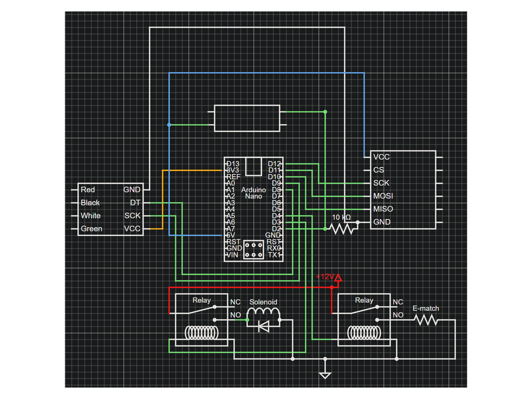This screenshot has height=399, width=532.
Task: Click the White wire label
Action: pos(91,215)
